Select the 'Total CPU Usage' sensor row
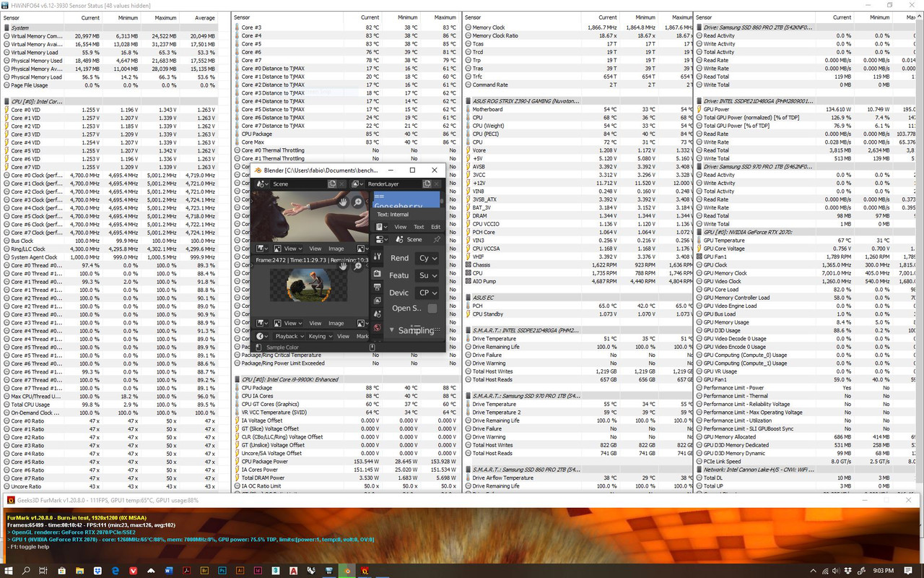 (110, 405)
